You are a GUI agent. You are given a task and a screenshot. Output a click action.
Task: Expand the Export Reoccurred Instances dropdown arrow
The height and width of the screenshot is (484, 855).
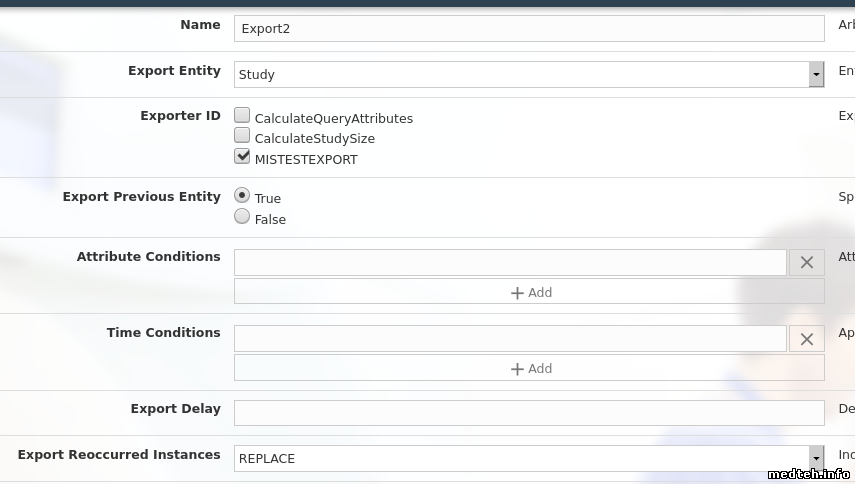tap(816, 459)
